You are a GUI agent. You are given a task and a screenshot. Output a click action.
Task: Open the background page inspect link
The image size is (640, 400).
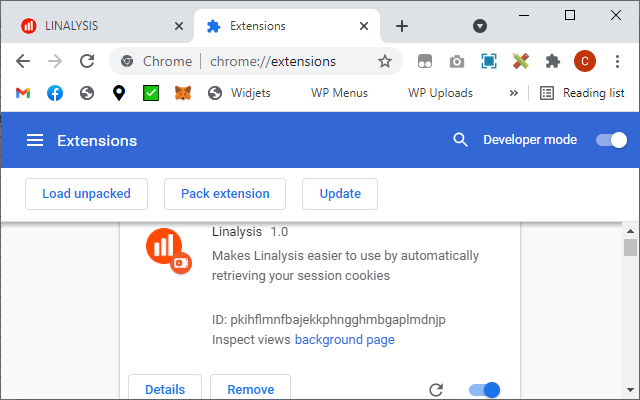click(344, 340)
